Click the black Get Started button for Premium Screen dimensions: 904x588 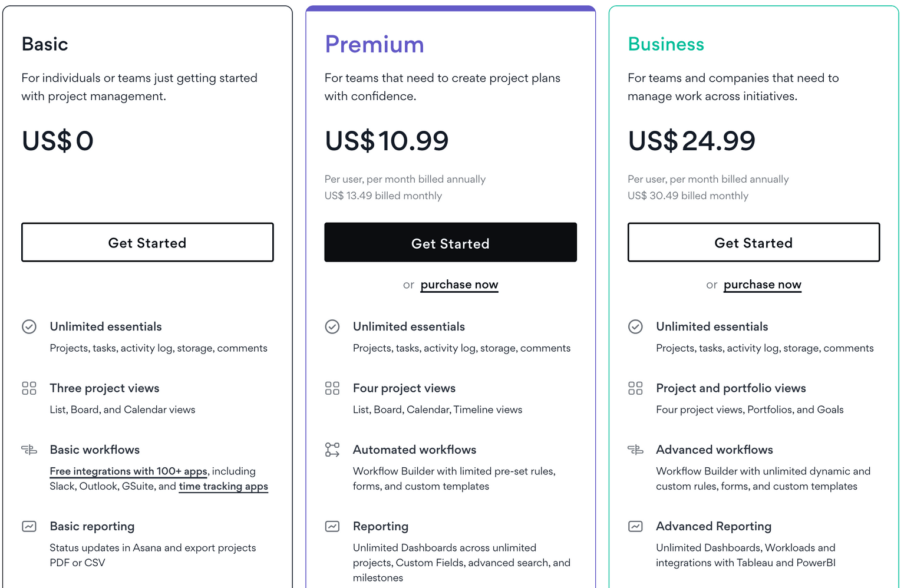tap(450, 242)
